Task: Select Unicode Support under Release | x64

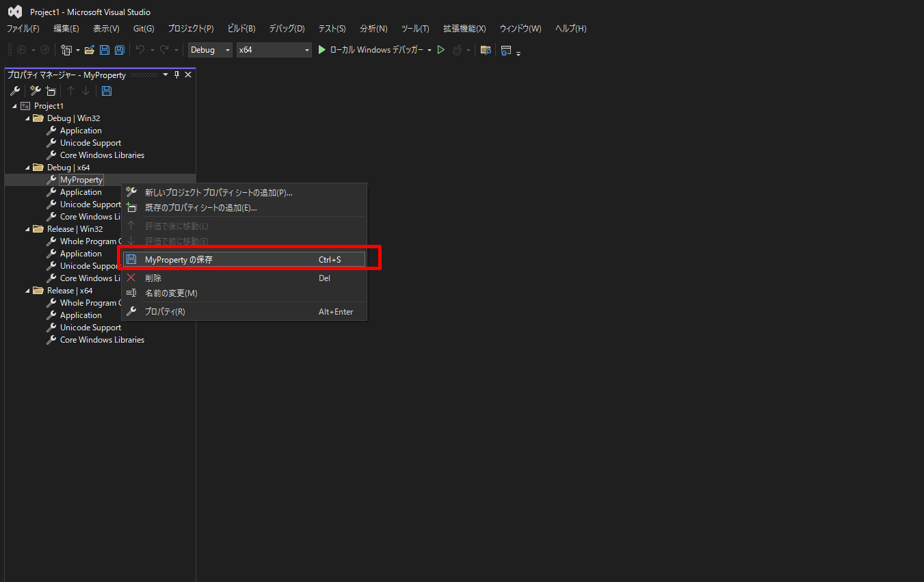Action: point(90,328)
